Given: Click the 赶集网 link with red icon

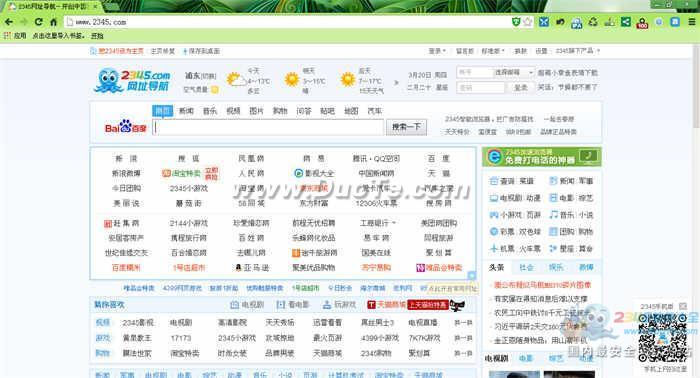Looking at the screenshot, I should coord(121,223).
